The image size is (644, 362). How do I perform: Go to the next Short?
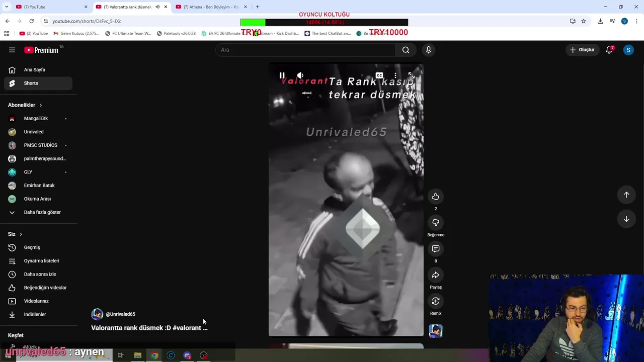tap(626, 219)
